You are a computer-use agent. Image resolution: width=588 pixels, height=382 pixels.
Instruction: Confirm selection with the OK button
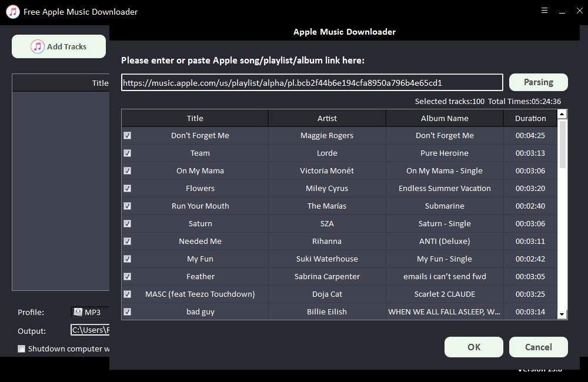[x=473, y=347]
